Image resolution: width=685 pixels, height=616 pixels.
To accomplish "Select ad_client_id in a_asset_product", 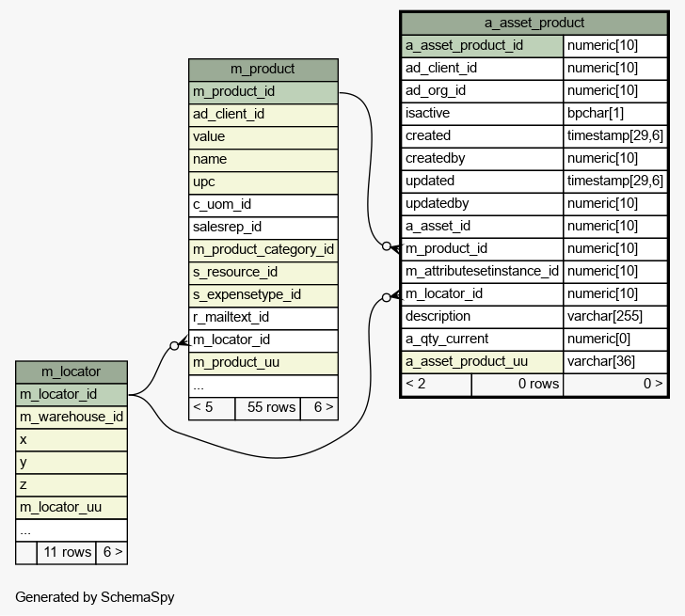I will point(482,69).
